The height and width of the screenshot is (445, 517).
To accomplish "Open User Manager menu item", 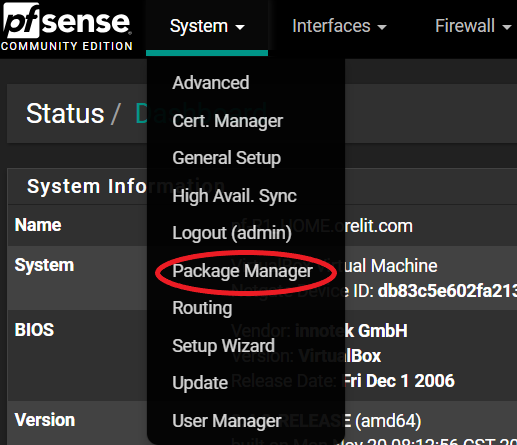I will pyautogui.click(x=227, y=421).
